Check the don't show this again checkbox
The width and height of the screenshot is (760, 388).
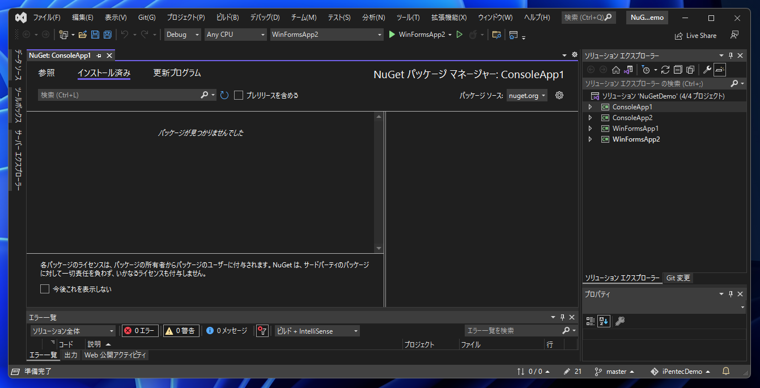[x=45, y=289]
